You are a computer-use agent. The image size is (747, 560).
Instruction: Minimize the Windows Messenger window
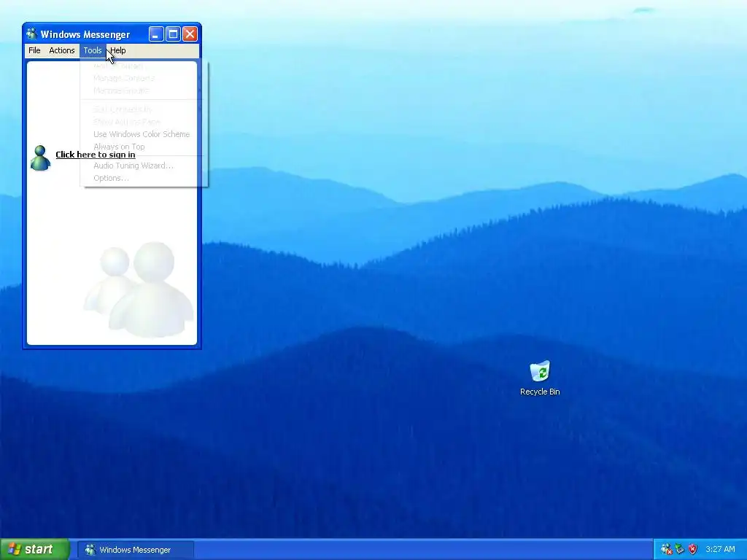pos(156,34)
